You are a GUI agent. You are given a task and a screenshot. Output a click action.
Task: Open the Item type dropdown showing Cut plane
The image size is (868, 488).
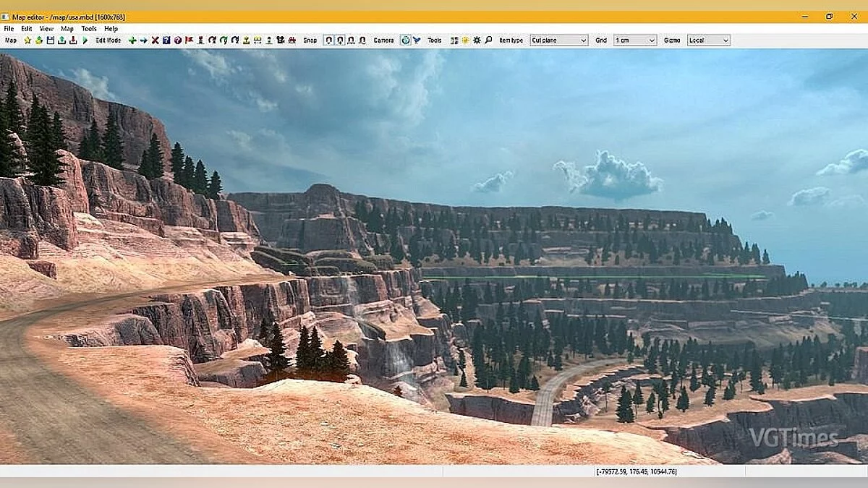pyautogui.click(x=558, y=40)
